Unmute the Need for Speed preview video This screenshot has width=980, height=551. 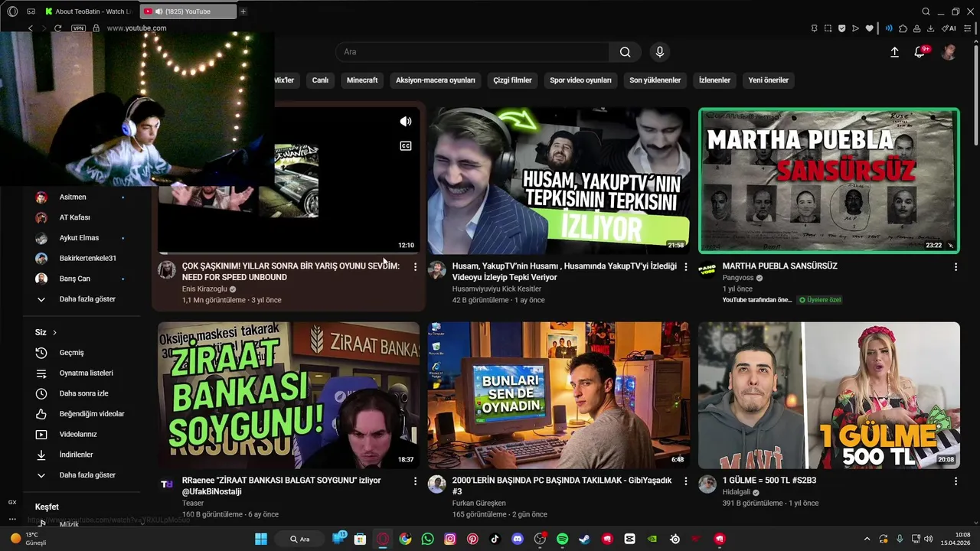coord(406,122)
